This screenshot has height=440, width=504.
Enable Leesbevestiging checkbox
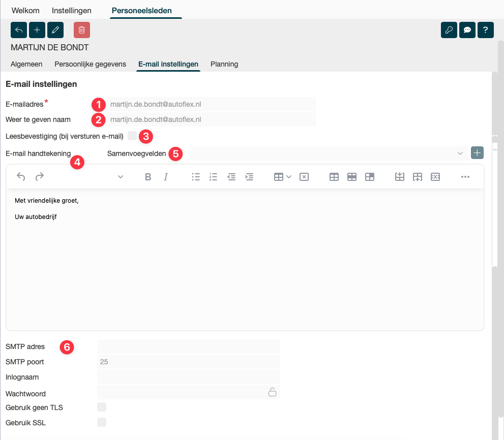tap(132, 136)
